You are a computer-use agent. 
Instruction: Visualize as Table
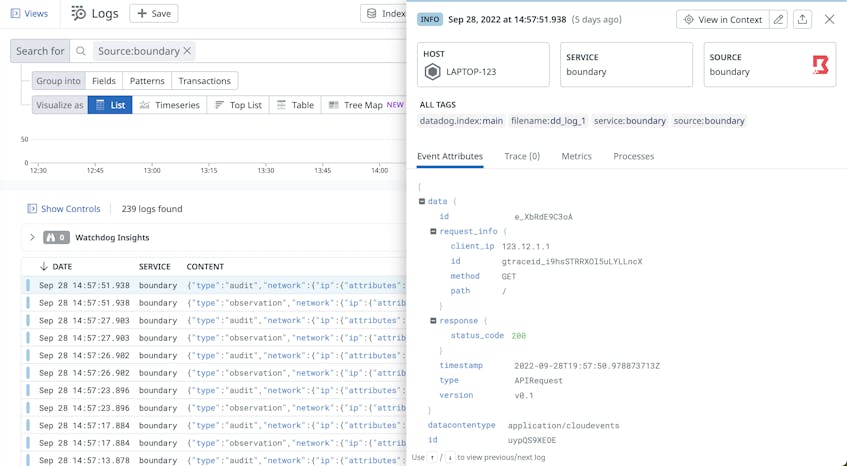295,105
